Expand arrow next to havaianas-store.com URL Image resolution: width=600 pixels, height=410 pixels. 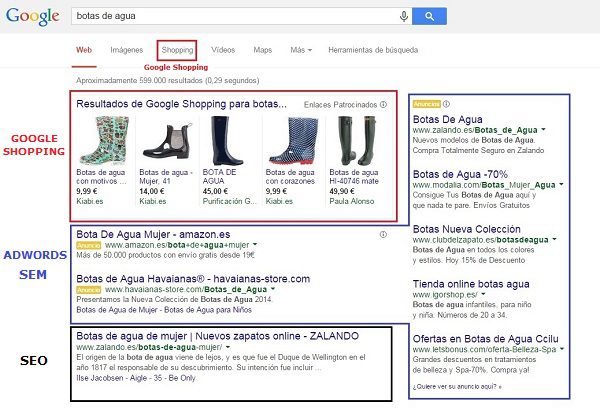coord(273,289)
